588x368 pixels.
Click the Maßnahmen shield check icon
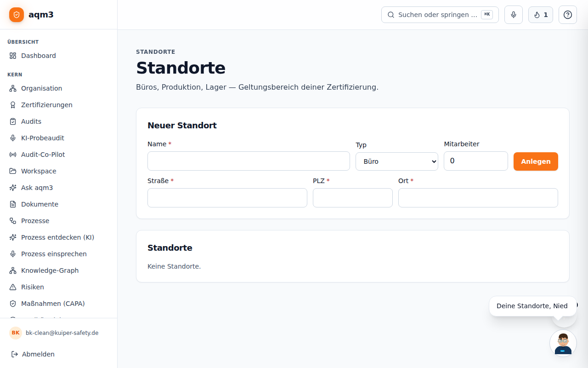13,304
